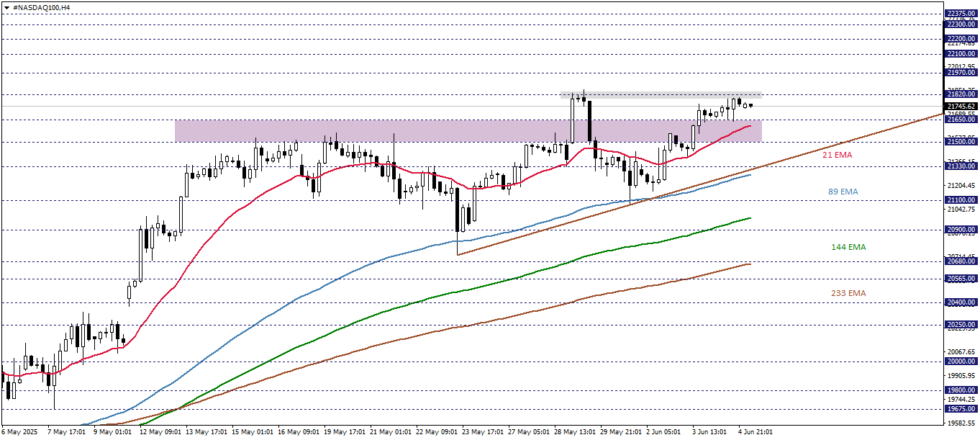Click the 21042.75 price scale value
The height and width of the screenshot is (440, 980).
pos(962,209)
